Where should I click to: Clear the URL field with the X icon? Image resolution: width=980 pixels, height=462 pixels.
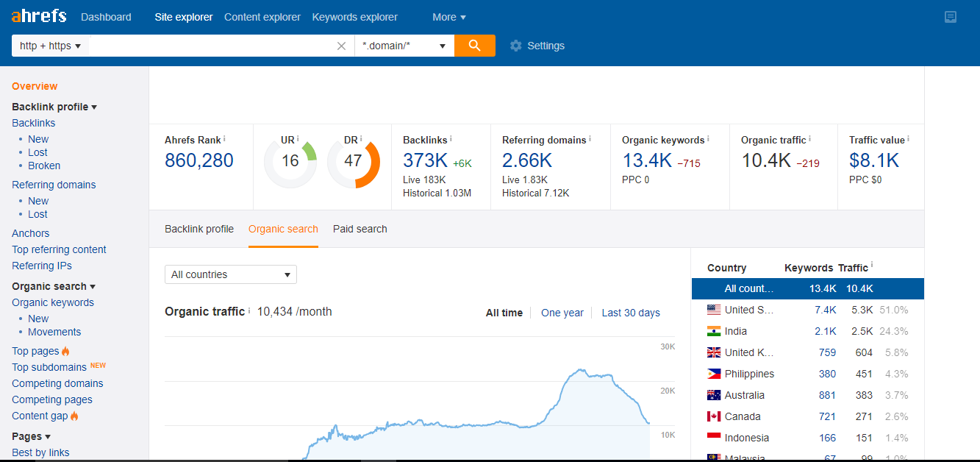coord(341,46)
